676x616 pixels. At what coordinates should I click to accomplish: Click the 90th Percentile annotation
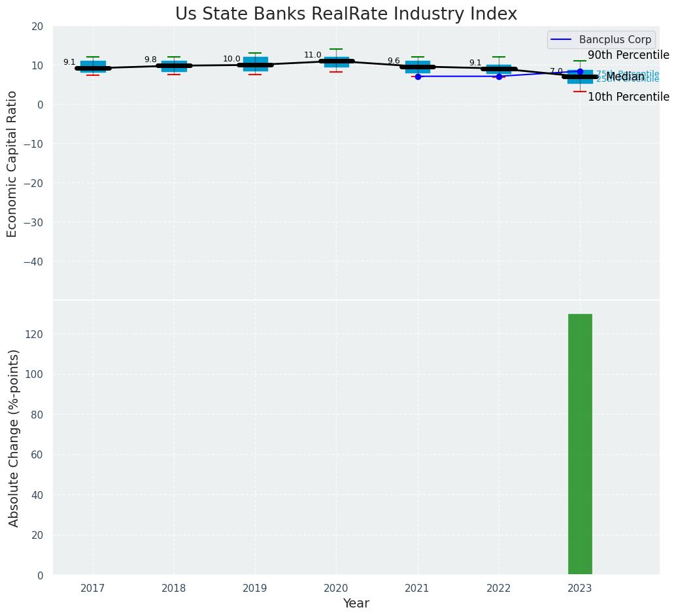[x=628, y=56]
